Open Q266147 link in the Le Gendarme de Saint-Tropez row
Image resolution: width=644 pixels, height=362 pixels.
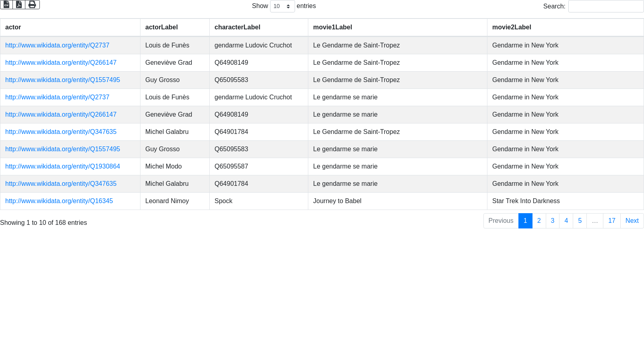(x=61, y=63)
